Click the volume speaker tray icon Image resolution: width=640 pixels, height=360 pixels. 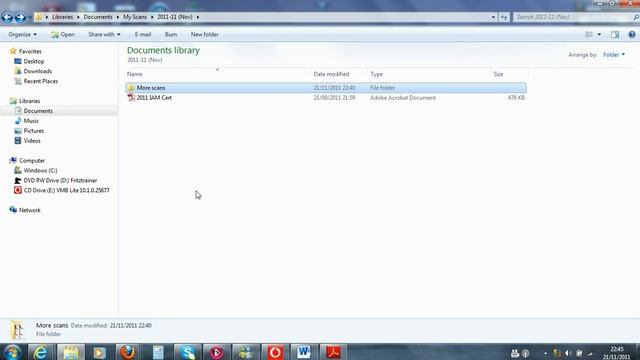[568, 353]
